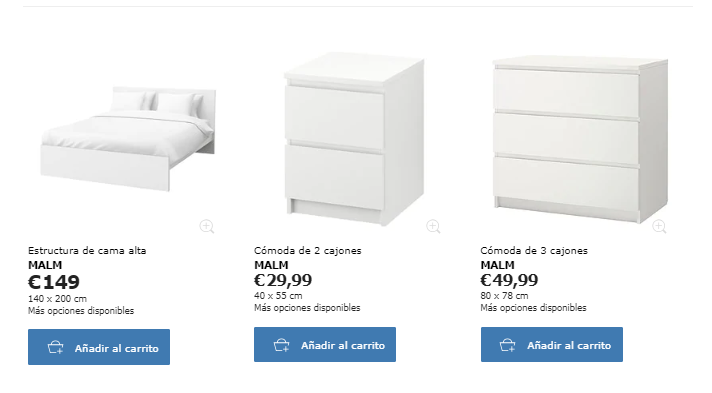Viewport: 712px width, 393px height.
Task: Open the three-drawer chest photo
Action: [580, 139]
